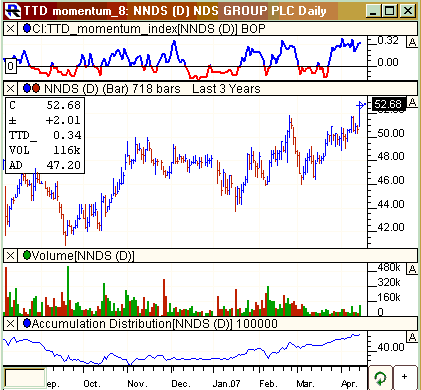421x390 pixels.
Task: Click the AD 47.20 row in data box
Action: (x=45, y=165)
